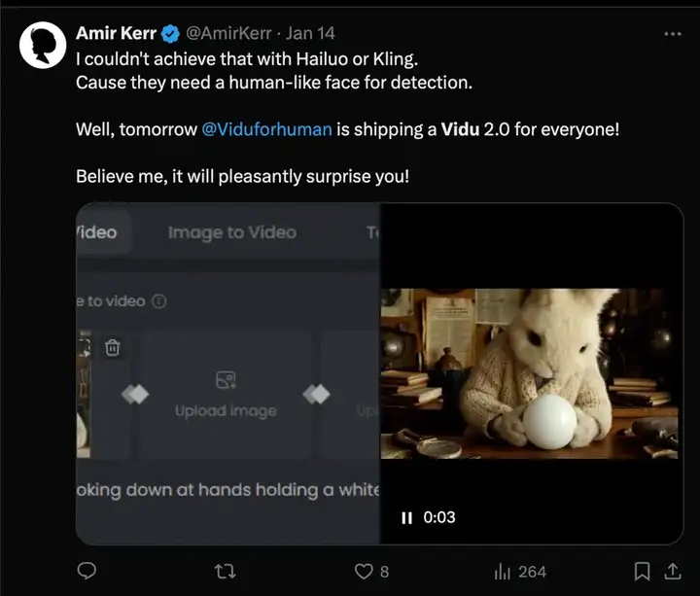Click the verified blue checkmark badge

pos(170,34)
